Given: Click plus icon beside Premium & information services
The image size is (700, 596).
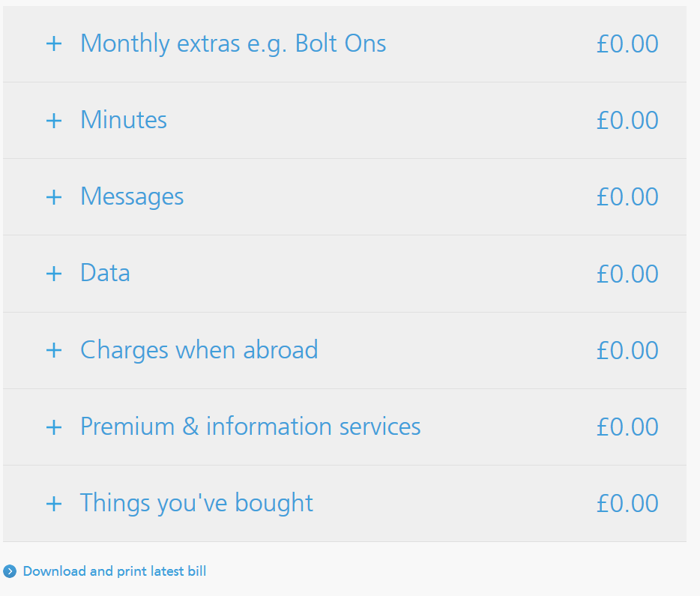Looking at the screenshot, I should [54, 427].
